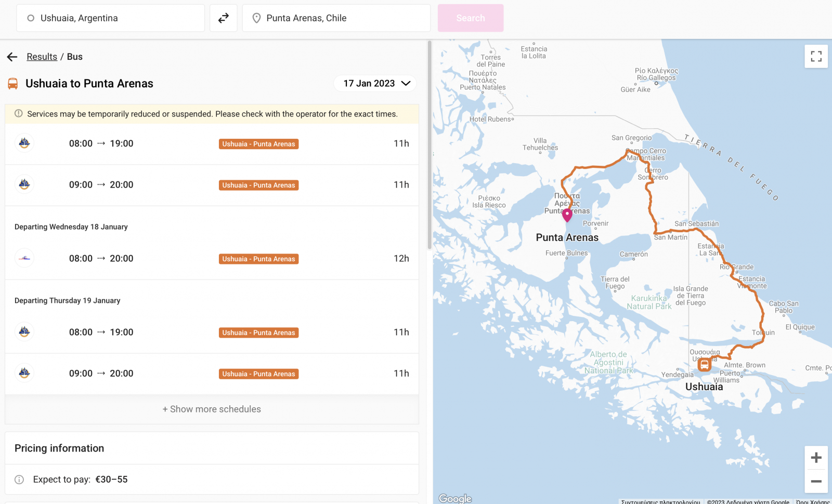Expand Show more schedules
This screenshot has height=504, width=832.
(x=212, y=409)
